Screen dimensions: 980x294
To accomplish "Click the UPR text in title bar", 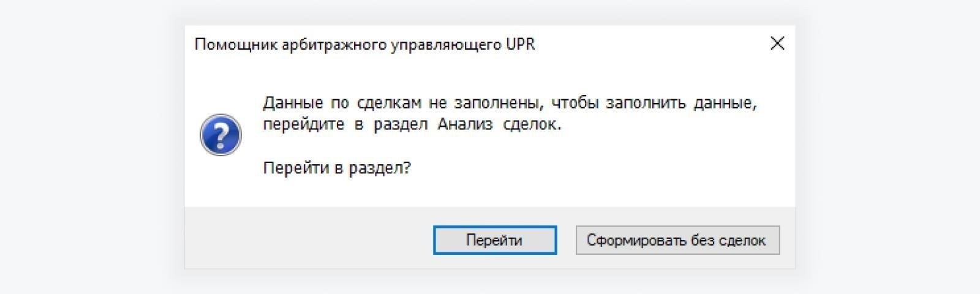I will [x=520, y=45].
